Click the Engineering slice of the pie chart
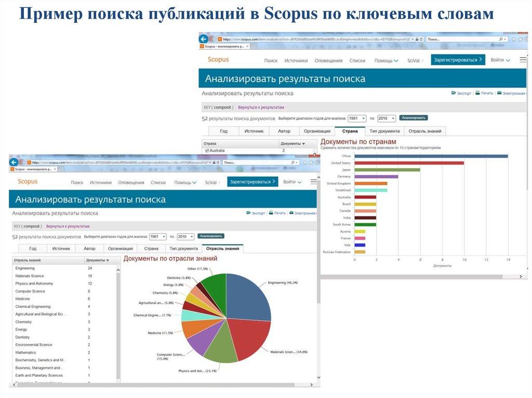The width and height of the screenshot is (532, 398). pos(250,296)
